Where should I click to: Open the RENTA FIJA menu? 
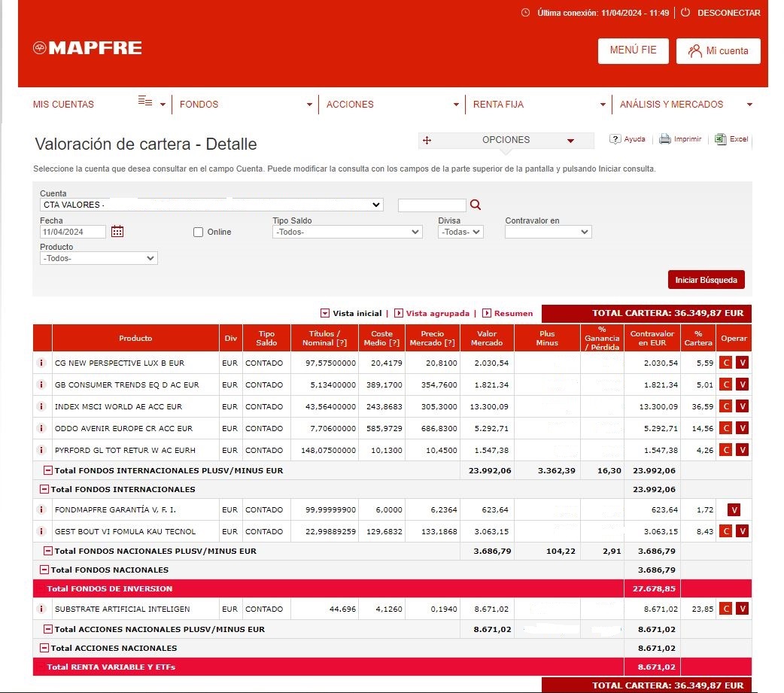coord(539,105)
